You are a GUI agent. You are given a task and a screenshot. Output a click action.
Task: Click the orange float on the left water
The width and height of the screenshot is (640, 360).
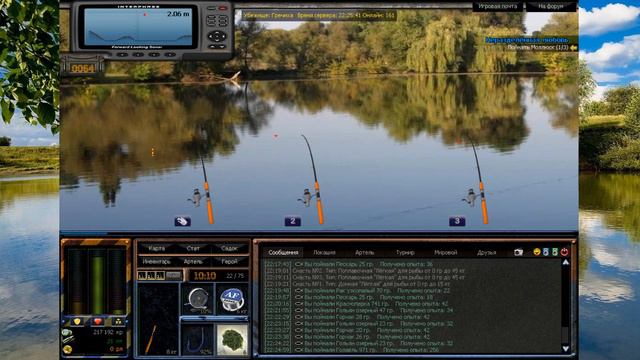click(x=153, y=152)
